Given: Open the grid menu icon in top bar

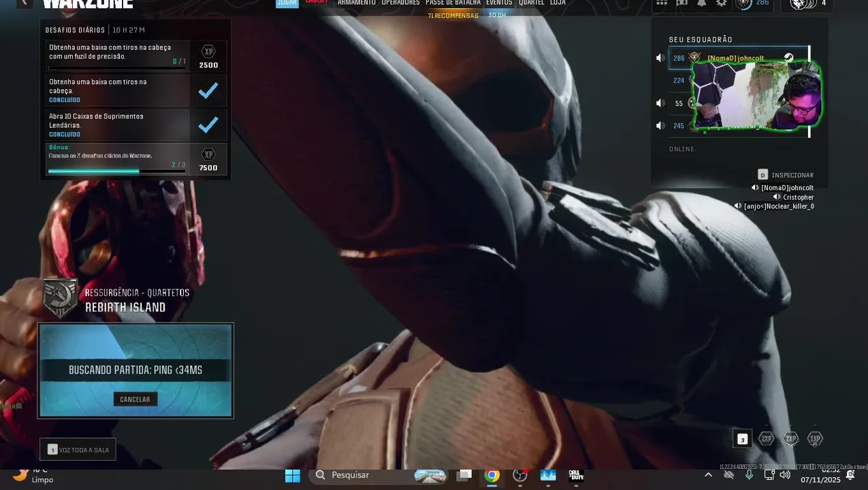Looking at the screenshot, I should point(662,3).
